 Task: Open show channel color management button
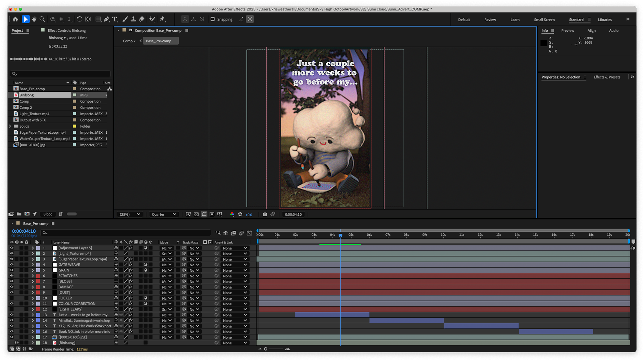(x=232, y=214)
